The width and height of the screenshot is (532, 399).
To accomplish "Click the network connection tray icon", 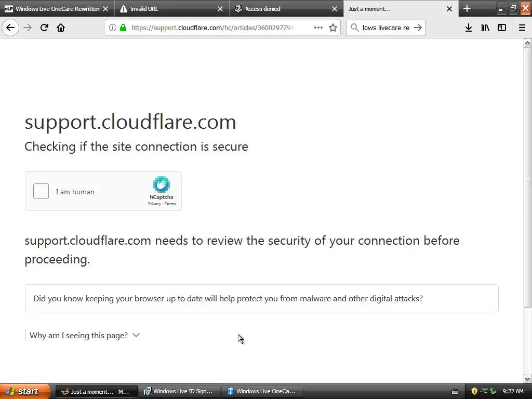I will coord(484,391).
